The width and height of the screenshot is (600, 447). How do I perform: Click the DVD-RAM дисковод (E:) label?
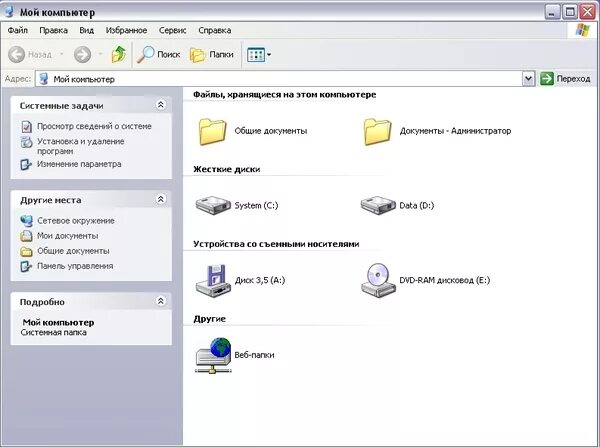coord(444,280)
